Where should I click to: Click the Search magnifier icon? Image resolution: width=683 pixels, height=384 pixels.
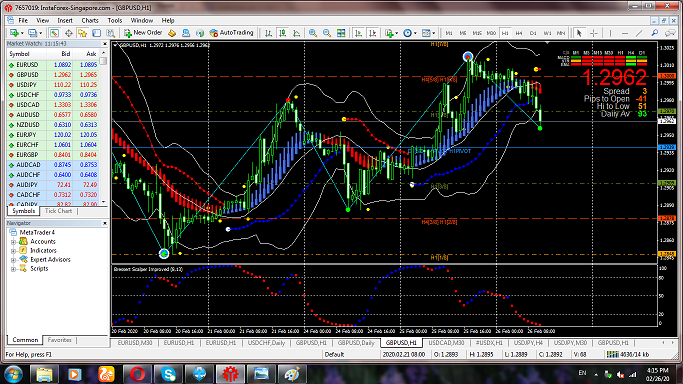[655, 33]
